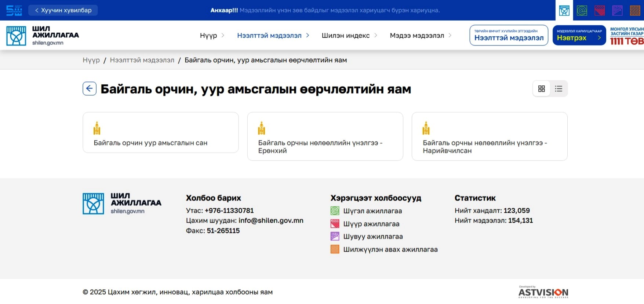Expand the Нүүр menu chevron

tap(223, 36)
